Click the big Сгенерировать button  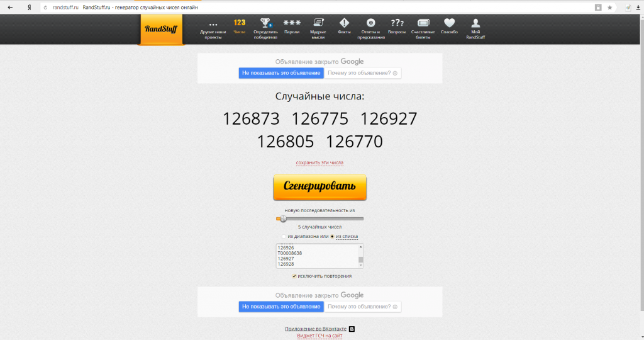(x=320, y=188)
